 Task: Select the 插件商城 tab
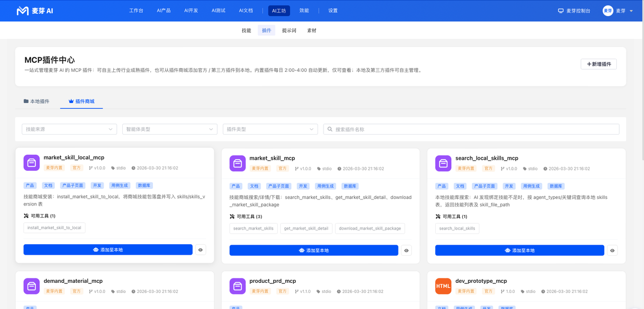(82, 101)
